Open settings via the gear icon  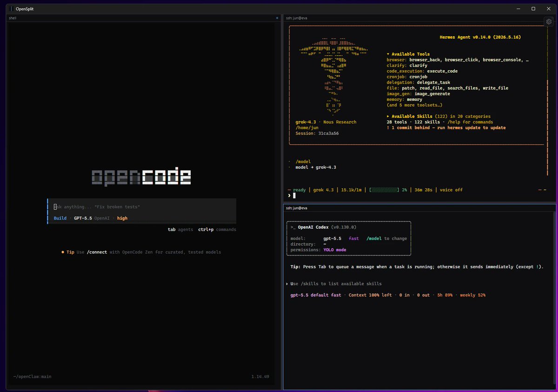549,22
